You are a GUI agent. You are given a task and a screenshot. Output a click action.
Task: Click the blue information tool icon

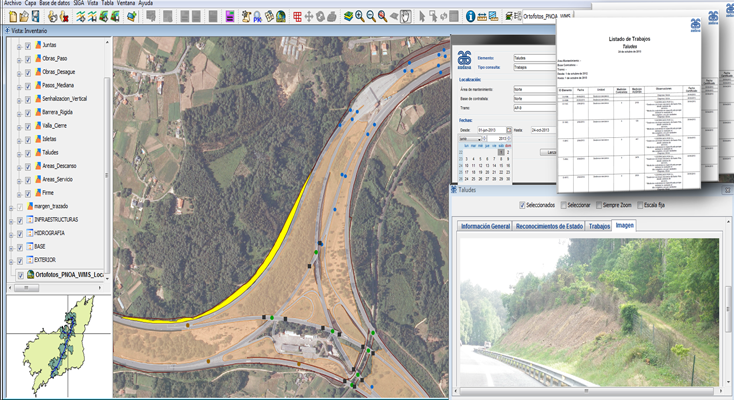(x=470, y=16)
